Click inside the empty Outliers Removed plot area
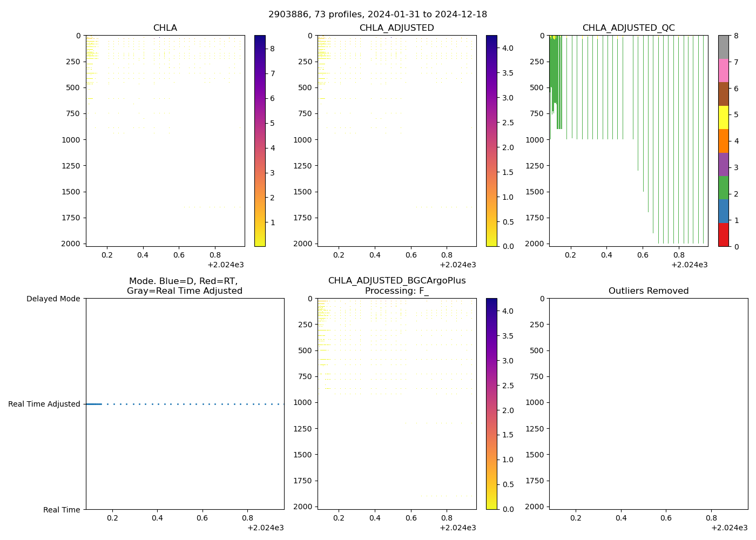This screenshot has width=756, height=540. click(648, 405)
